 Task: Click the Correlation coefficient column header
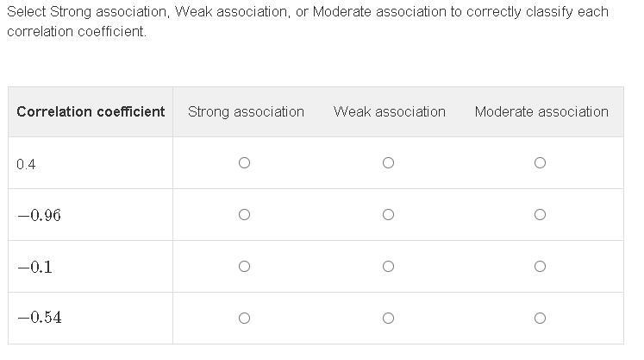(x=91, y=112)
